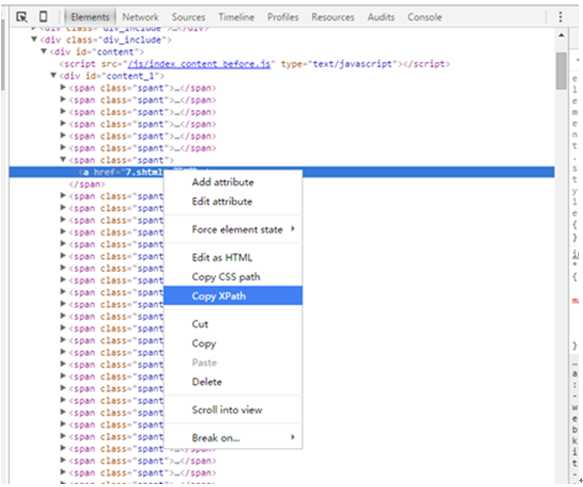Screen dimensions: 583x487
Task: Click the Elements panel vertical scrollbar thumb
Action: click(561, 71)
